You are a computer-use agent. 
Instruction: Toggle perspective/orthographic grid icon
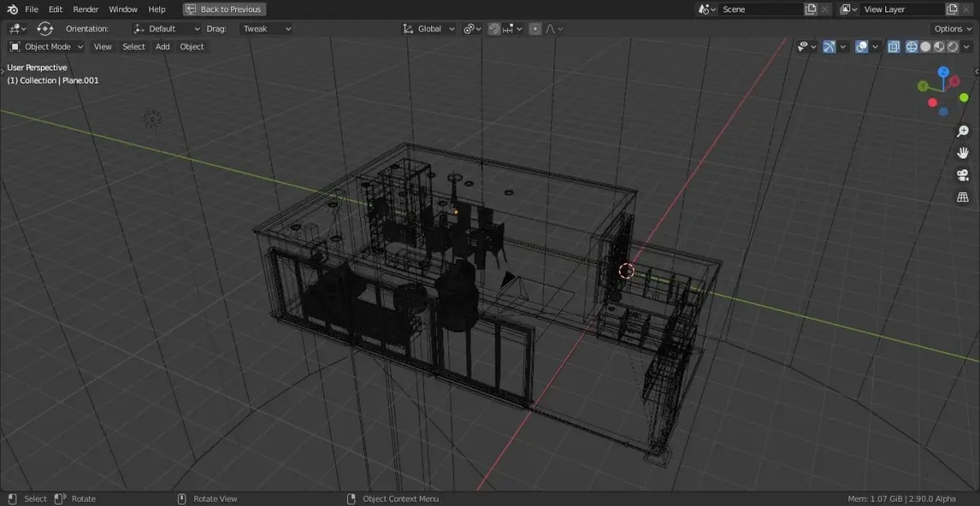click(963, 198)
